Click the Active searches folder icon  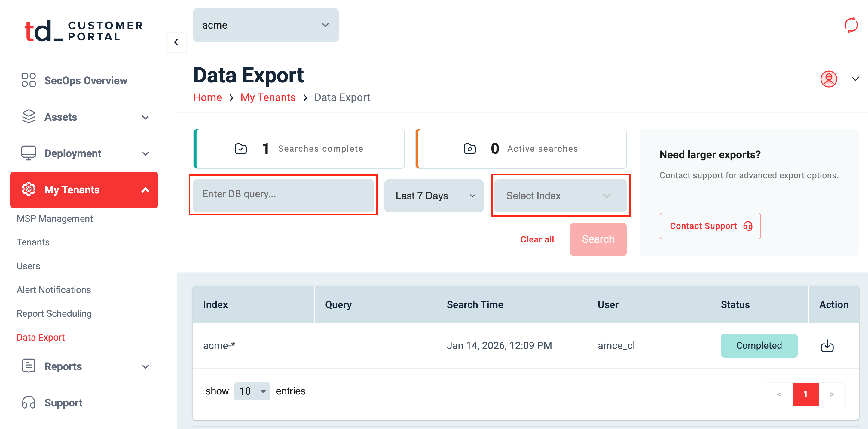469,149
